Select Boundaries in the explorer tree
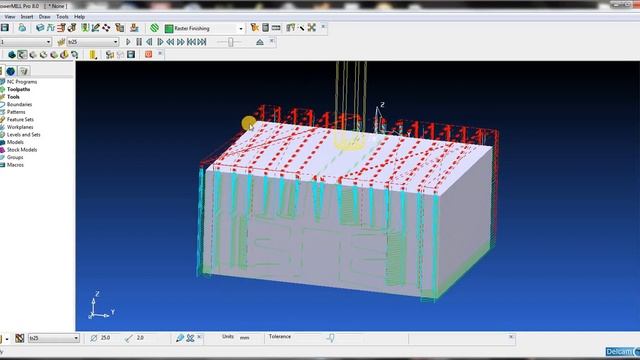Screen dimensions: 640x360 [19, 104]
